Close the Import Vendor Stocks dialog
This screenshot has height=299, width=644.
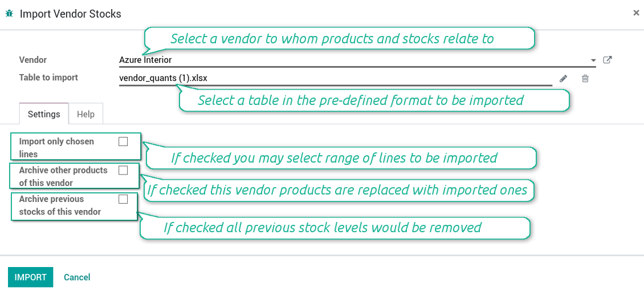click(636, 13)
